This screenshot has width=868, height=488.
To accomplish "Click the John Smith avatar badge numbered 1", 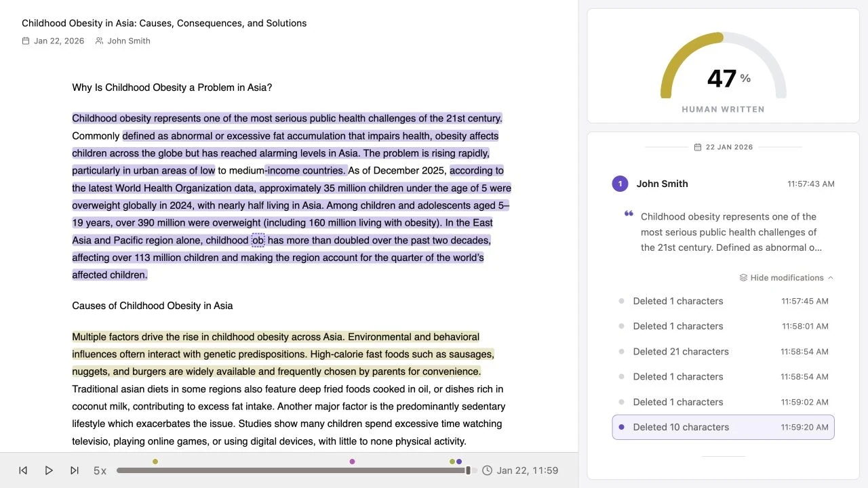I will click(620, 184).
